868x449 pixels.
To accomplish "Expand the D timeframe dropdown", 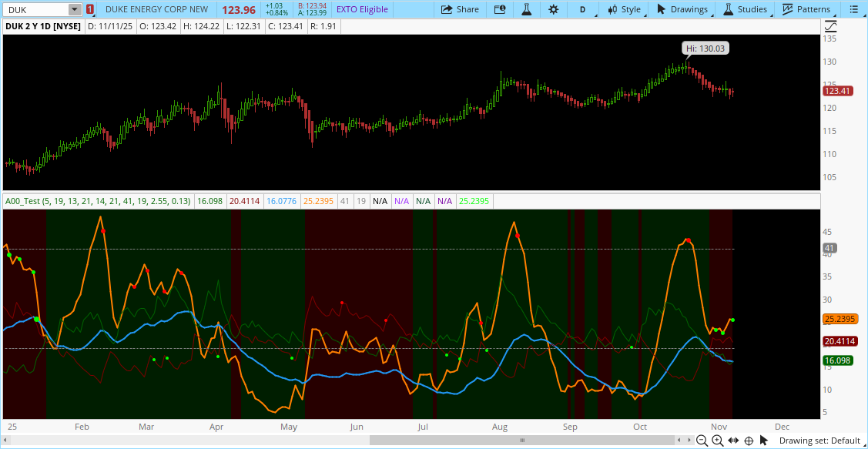I will pyautogui.click(x=583, y=9).
